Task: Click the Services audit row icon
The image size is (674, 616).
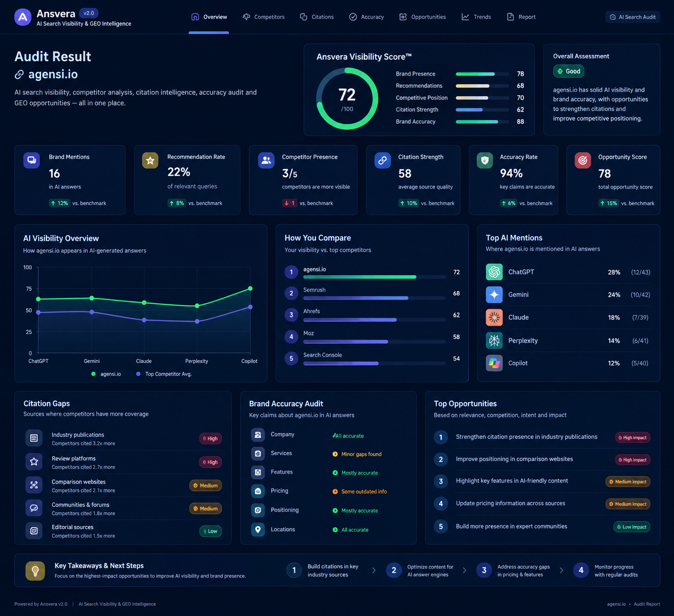Action: (x=258, y=453)
